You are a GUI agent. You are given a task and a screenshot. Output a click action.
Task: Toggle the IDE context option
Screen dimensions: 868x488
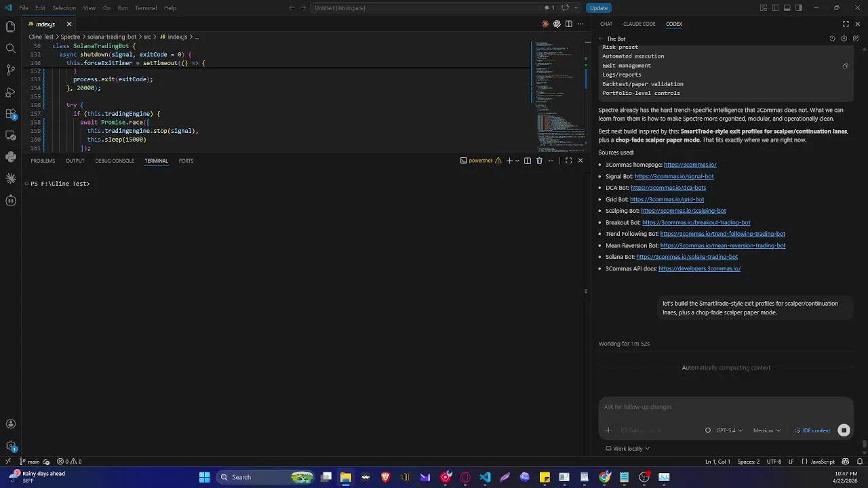coord(812,430)
